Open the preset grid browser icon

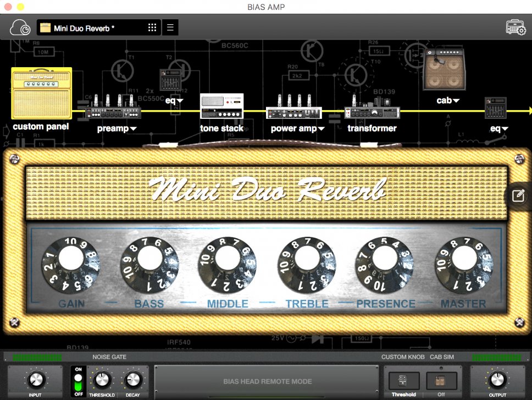click(x=152, y=28)
